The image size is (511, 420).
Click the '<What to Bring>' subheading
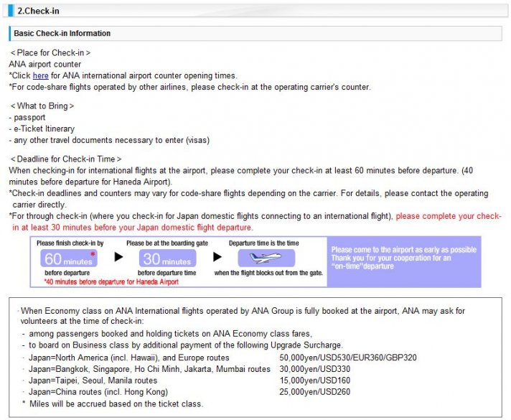pyautogui.click(x=42, y=106)
